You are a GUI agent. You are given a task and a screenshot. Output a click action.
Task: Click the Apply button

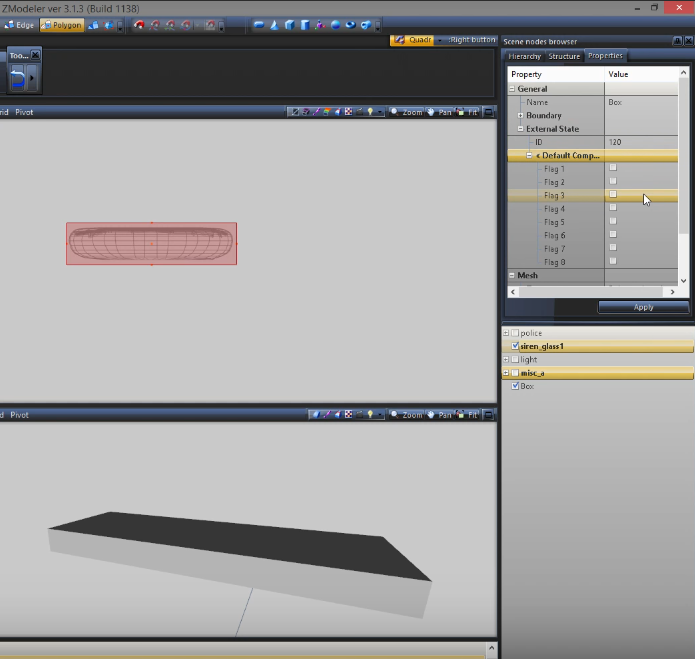(644, 307)
